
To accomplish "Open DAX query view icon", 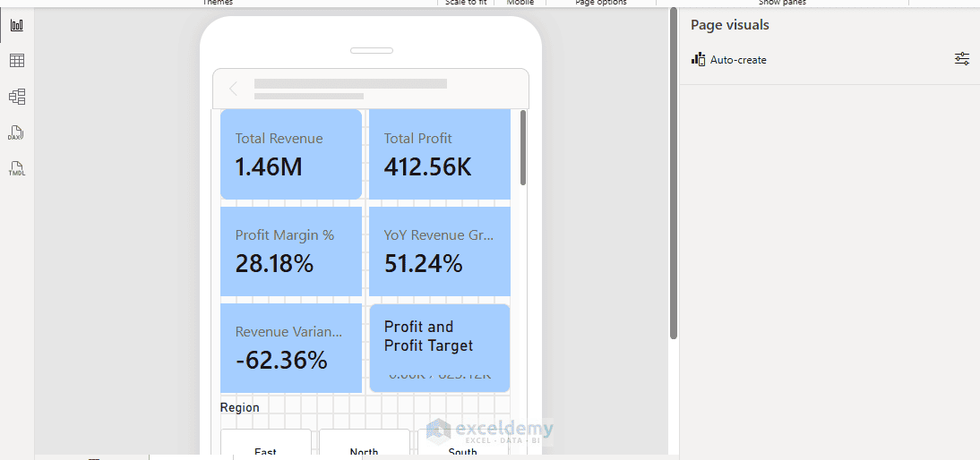I will click(x=16, y=133).
